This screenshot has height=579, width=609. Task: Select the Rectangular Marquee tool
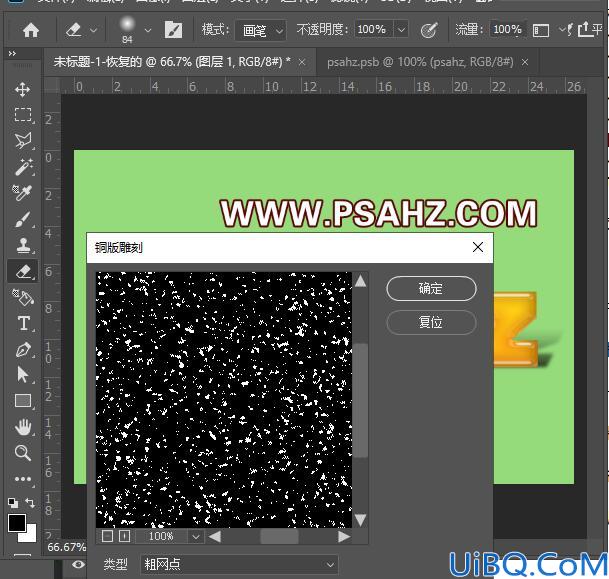(23, 115)
